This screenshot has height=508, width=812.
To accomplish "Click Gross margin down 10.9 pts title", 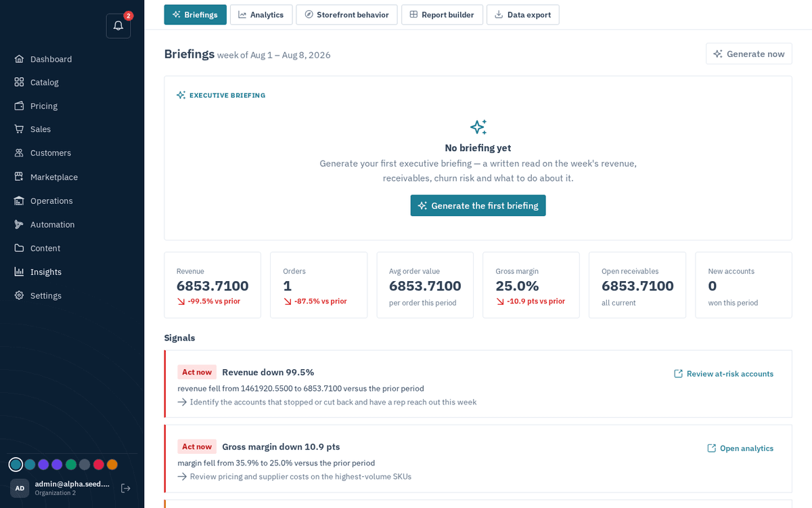I will coord(281,446).
